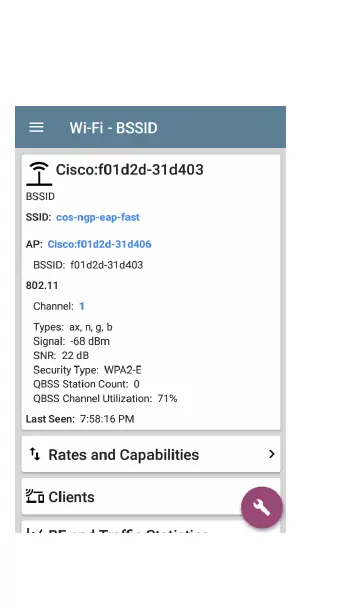Click the Signal -68 dBm reading
Screen dimensions: 360x612
tap(71, 341)
